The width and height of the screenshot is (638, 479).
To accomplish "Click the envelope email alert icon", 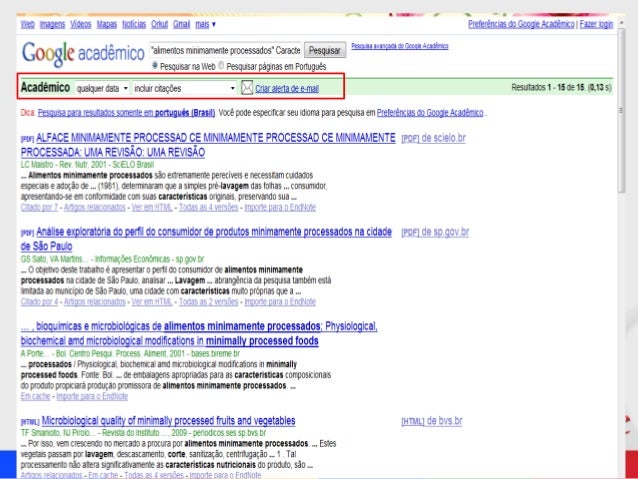I will pyautogui.click(x=247, y=87).
